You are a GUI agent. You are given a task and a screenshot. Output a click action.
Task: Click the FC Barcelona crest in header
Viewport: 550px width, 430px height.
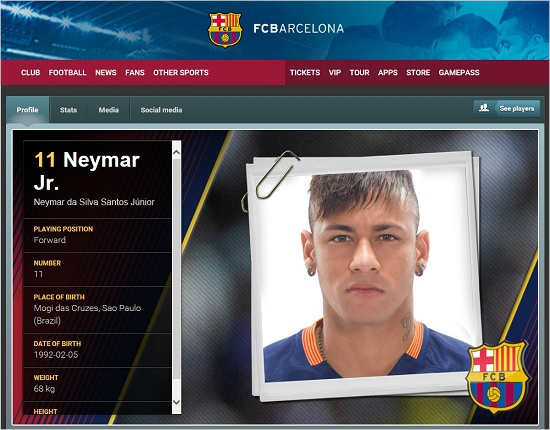pyautogui.click(x=225, y=29)
